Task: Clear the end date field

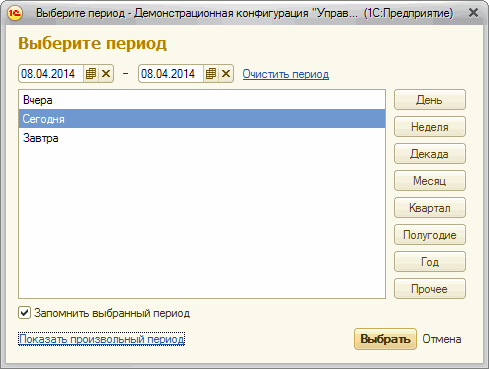Action: pyautogui.click(x=226, y=74)
